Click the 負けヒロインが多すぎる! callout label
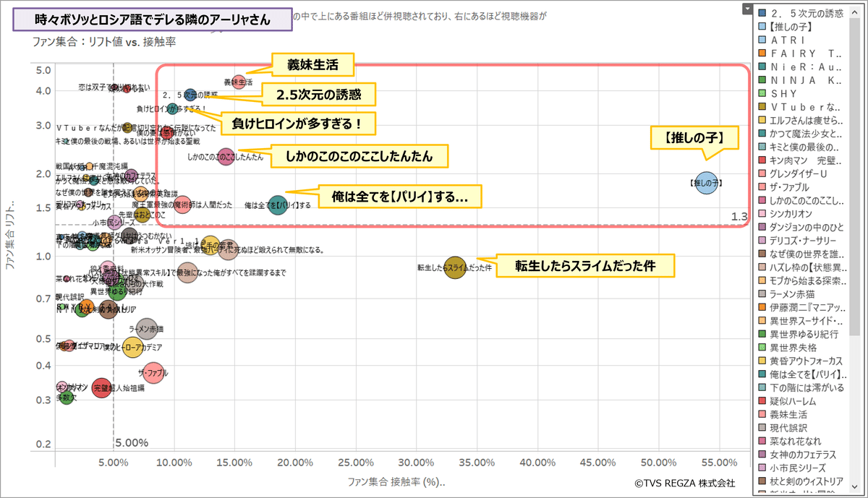This screenshot has width=868, height=498. [x=297, y=124]
